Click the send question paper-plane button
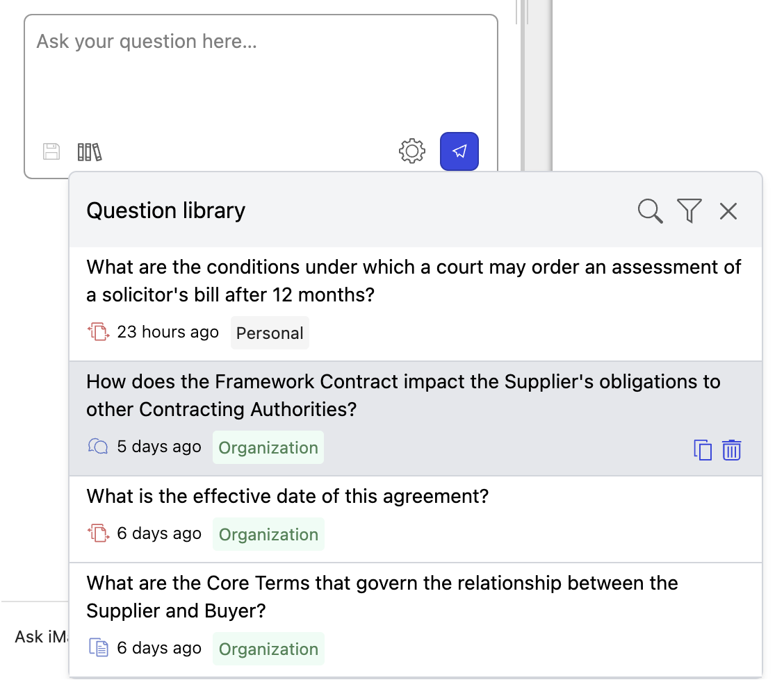Image resolution: width=784 pixels, height=689 pixels. click(459, 151)
